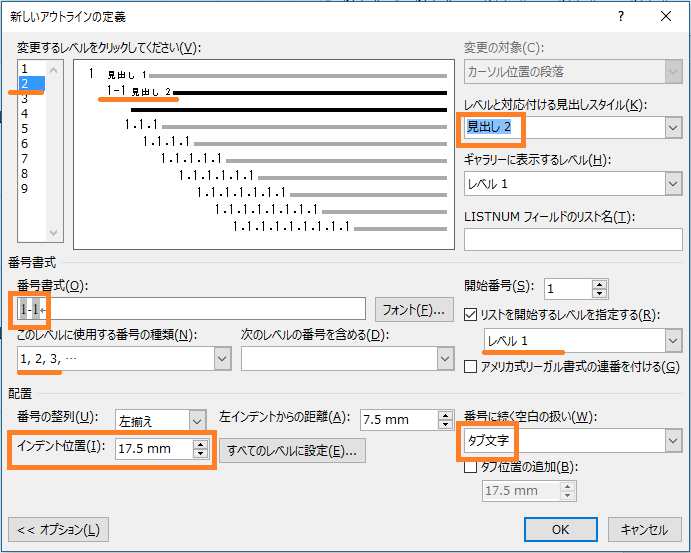Click the level list scroll down arrow
The width and height of the screenshot is (691, 553).
54,233
